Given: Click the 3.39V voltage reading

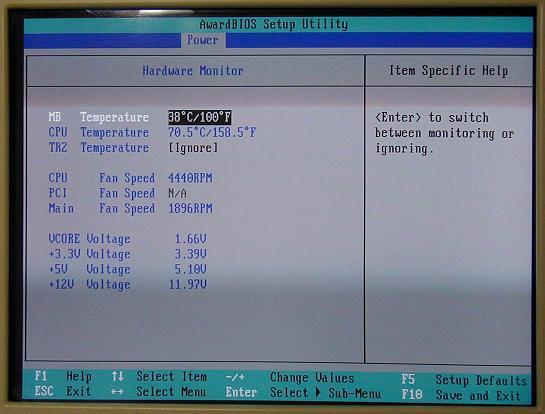Looking at the screenshot, I should (190, 254).
